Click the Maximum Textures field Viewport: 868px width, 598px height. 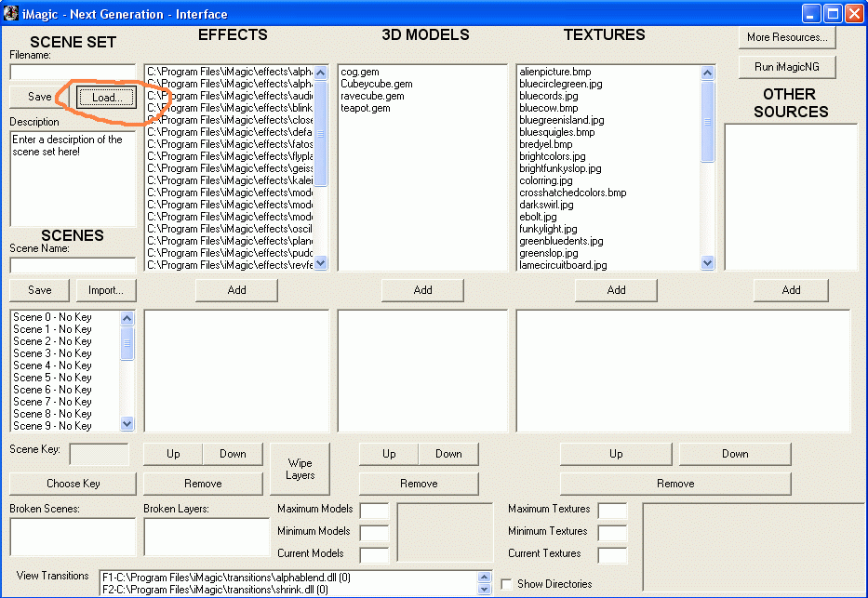coord(612,510)
